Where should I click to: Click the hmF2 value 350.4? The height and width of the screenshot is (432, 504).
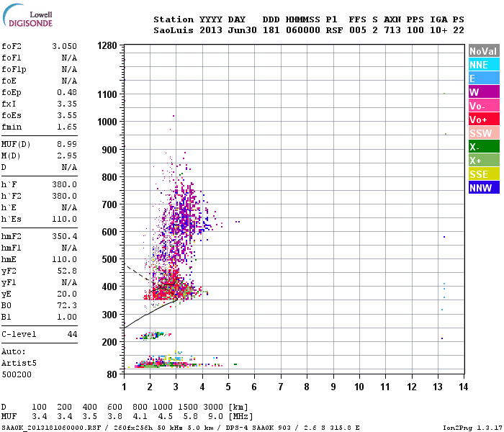tap(64, 237)
